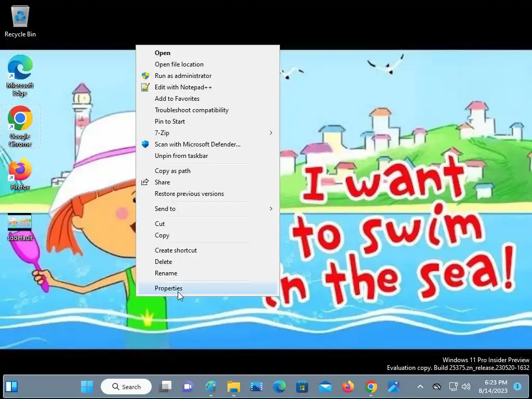The width and height of the screenshot is (532, 399).
Task: Open the Teams Chat taskbar icon
Action: [x=188, y=387]
